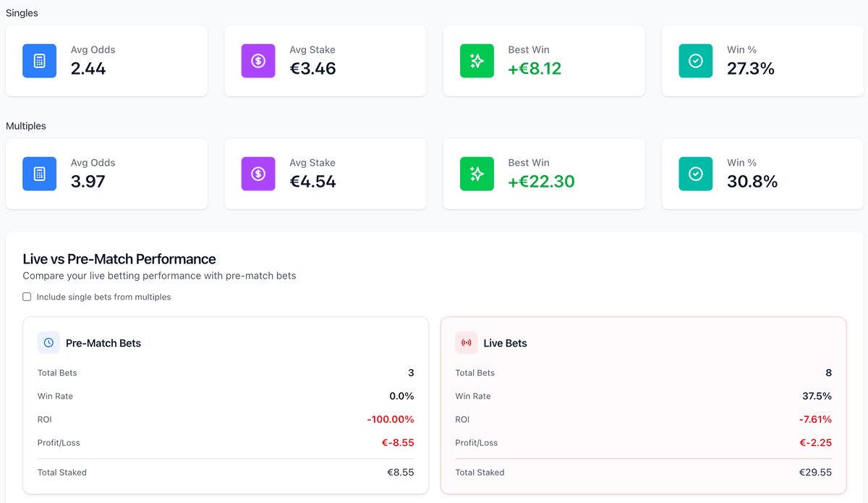Image resolution: width=868 pixels, height=503 pixels.
Task: Click the Multiples Best Win sparkle icon
Action: click(x=477, y=174)
